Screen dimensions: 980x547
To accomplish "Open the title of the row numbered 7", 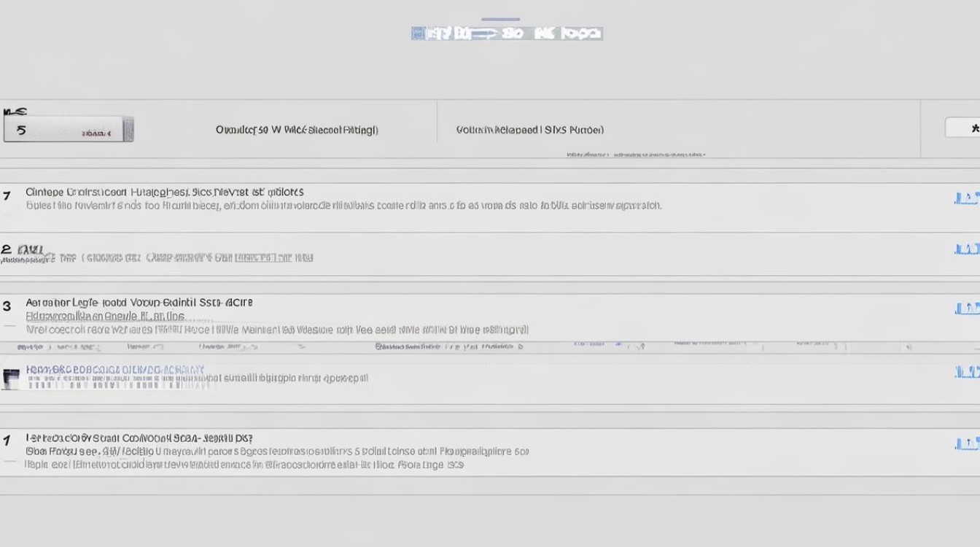I will coord(164,193).
